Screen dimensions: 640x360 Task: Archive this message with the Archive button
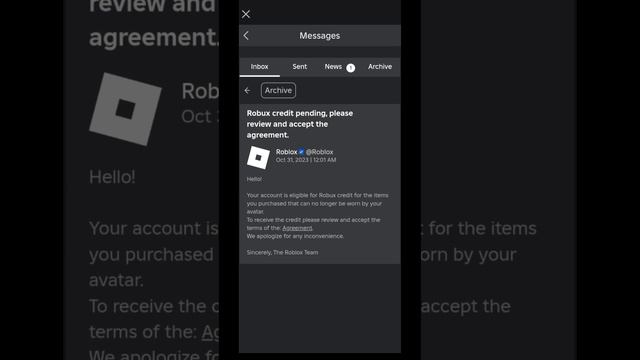[278, 91]
